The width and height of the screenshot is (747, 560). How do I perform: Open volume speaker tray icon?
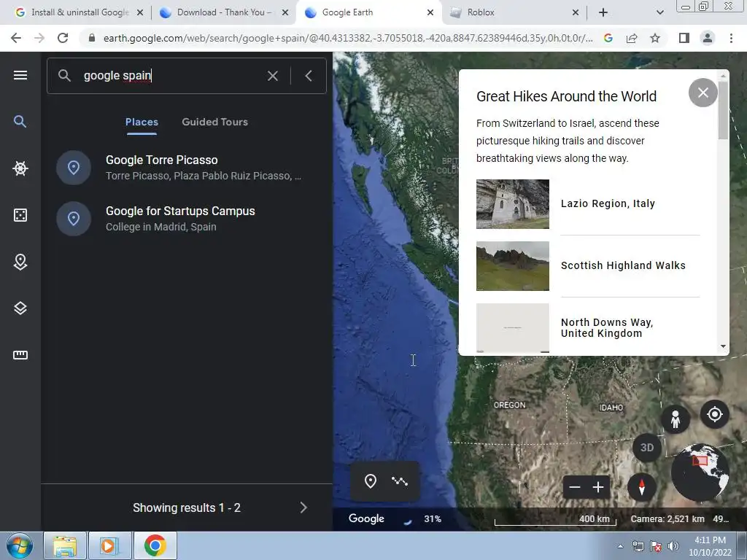pyautogui.click(x=673, y=547)
